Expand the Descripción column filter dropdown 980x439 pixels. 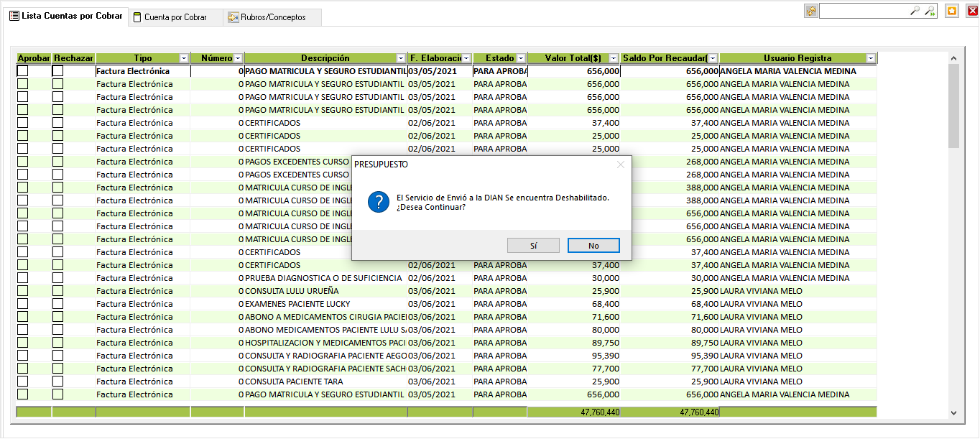coord(401,58)
